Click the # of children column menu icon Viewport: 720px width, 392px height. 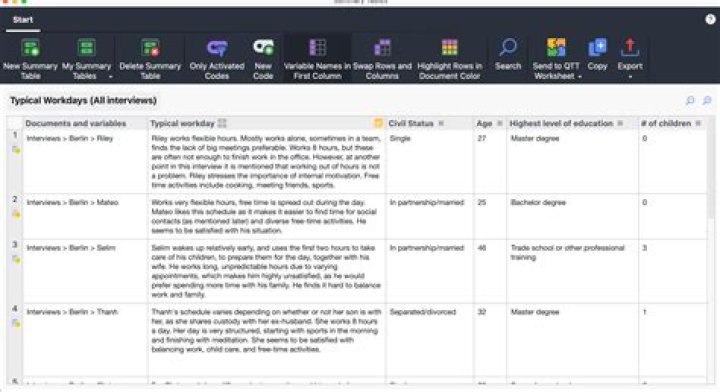(698, 123)
